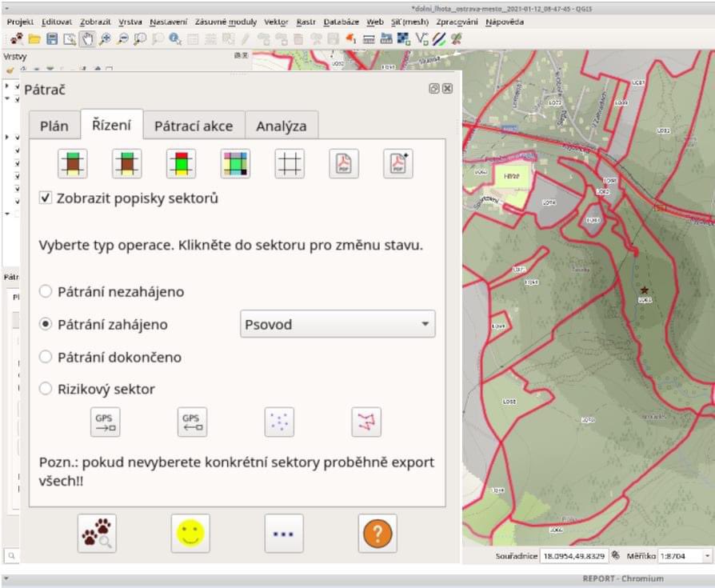Click the GPS left-arrow import button
The width and height of the screenshot is (715, 588).
[192, 422]
